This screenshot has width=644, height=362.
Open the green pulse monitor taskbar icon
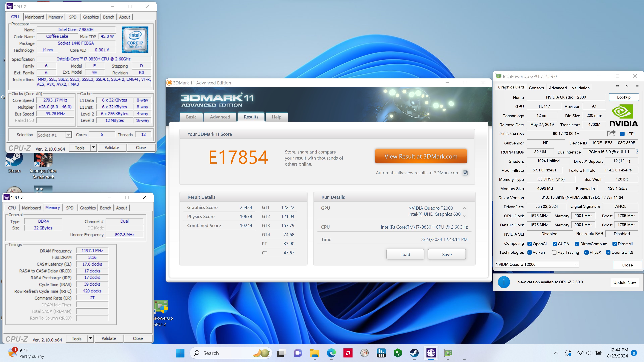point(398,353)
